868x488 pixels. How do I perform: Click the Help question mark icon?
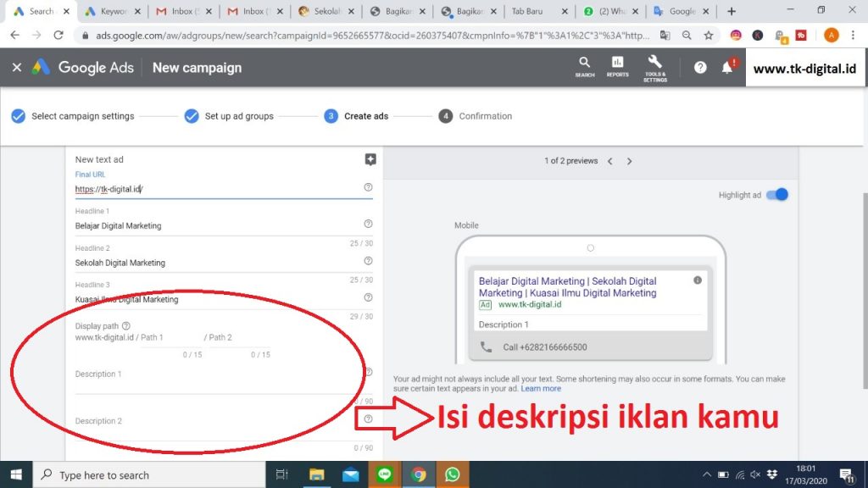(700, 68)
